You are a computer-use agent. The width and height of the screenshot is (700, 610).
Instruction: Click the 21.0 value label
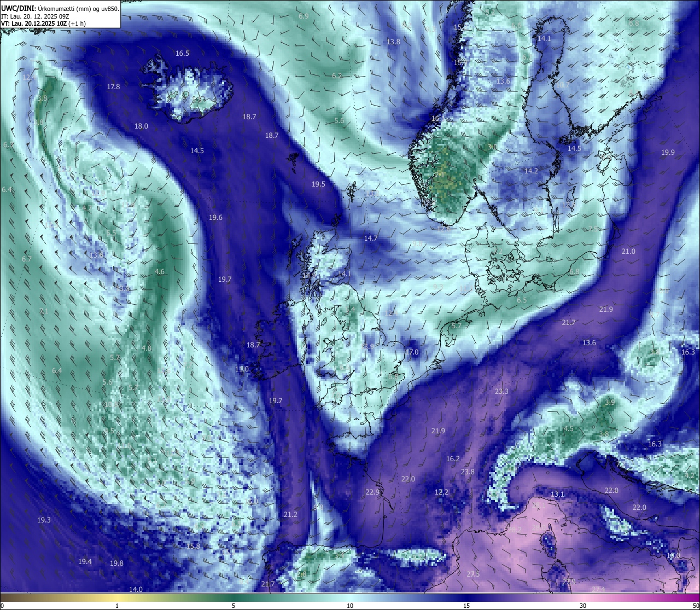coord(628,252)
